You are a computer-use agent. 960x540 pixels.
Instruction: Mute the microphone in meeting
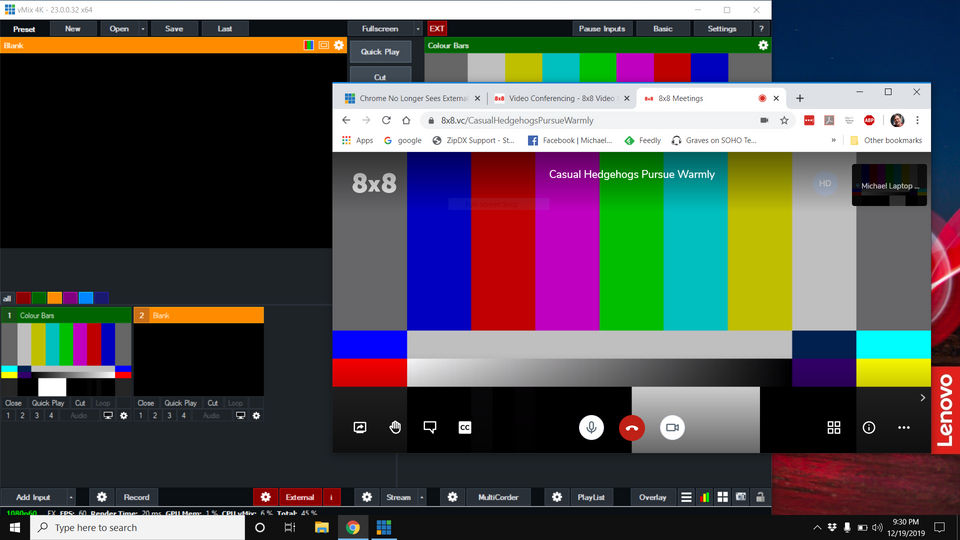(x=592, y=427)
